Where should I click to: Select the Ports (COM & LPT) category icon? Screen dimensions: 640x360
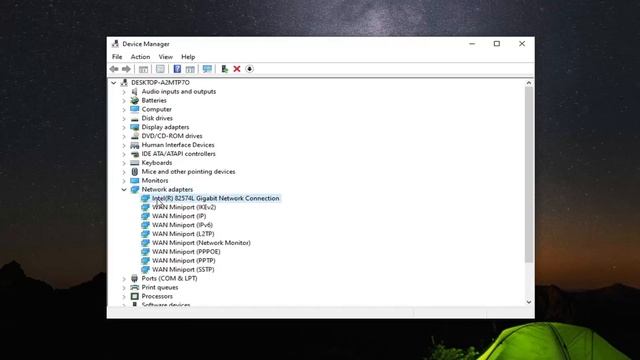point(135,278)
